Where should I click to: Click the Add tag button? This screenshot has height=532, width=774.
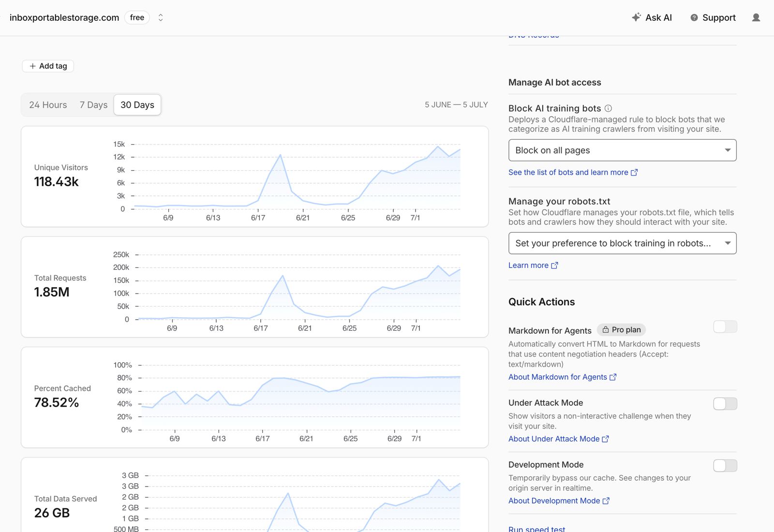click(48, 66)
